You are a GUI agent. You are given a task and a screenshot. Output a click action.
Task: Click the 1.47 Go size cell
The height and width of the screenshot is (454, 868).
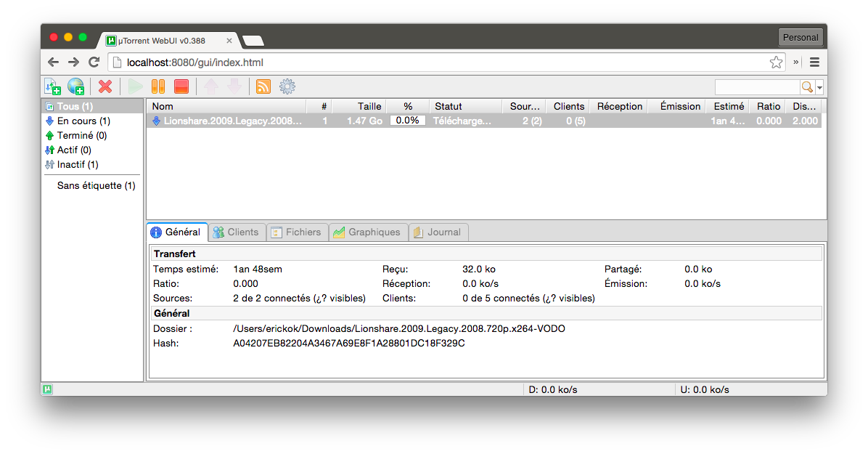(x=364, y=121)
